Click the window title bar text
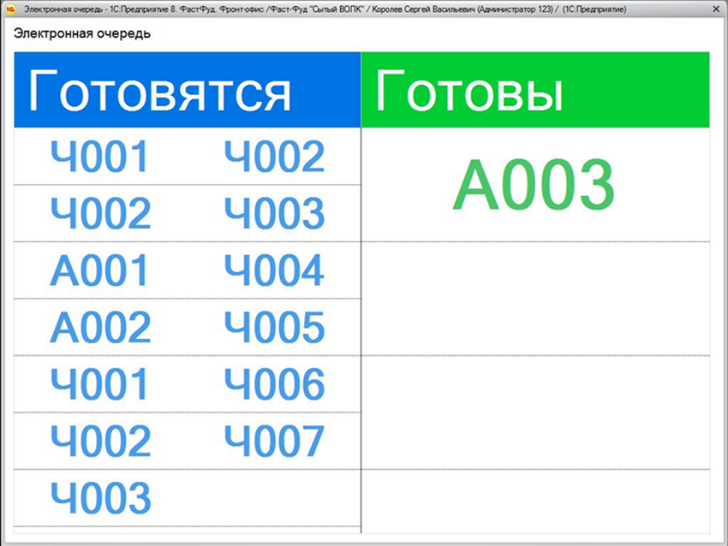The height and width of the screenshot is (546, 728). pyautogui.click(x=320, y=9)
